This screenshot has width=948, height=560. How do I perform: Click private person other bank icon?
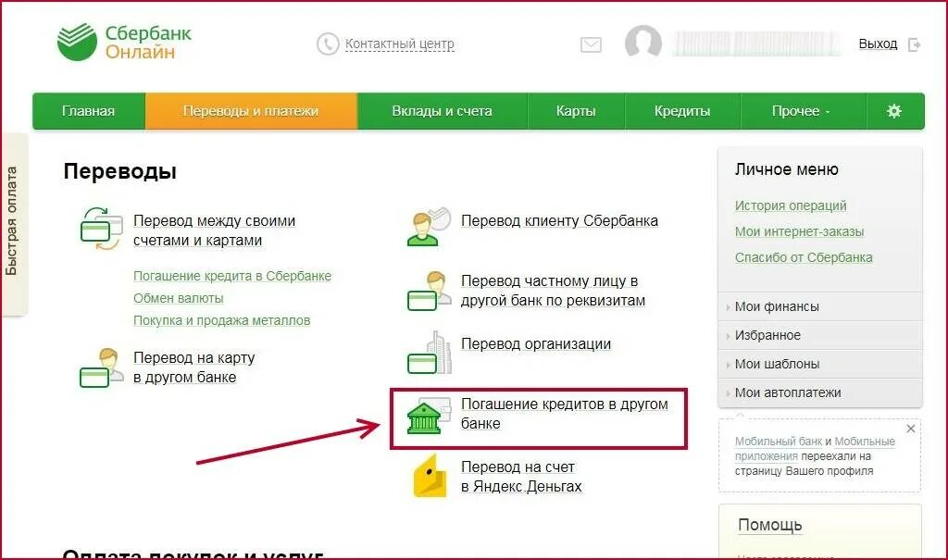click(x=430, y=291)
